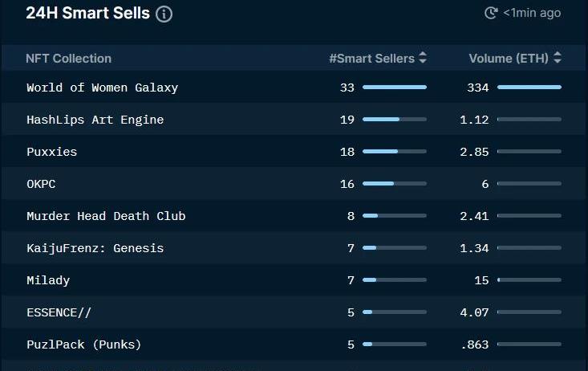
Task: Click HashLips Art Engine smart sellers bar
Action: [x=395, y=120]
